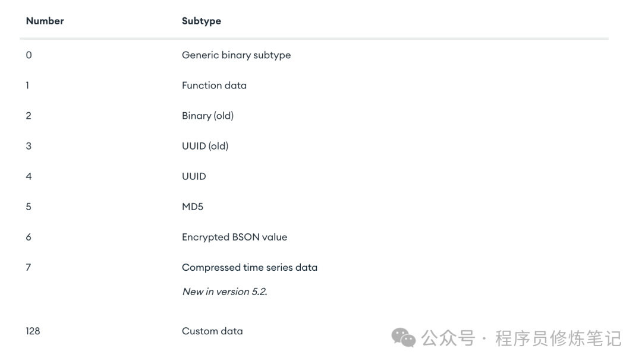Click the "MD5" subtype cell
642x364 pixels.
pyautogui.click(x=193, y=207)
